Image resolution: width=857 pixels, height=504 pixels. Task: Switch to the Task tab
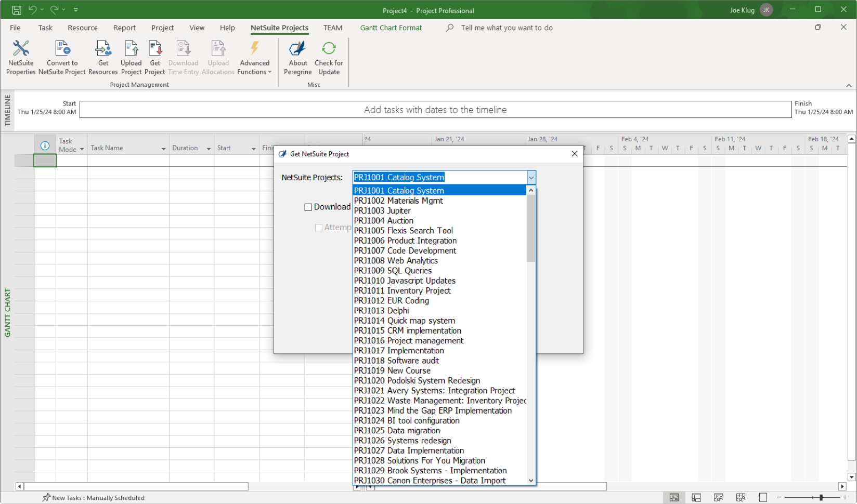coord(45,28)
